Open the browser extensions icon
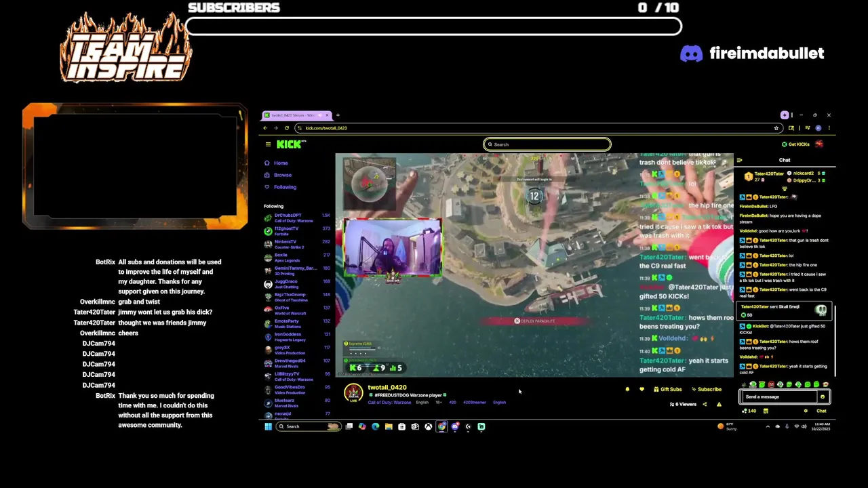The image size is (868, 488). click(x=791, y=128)
